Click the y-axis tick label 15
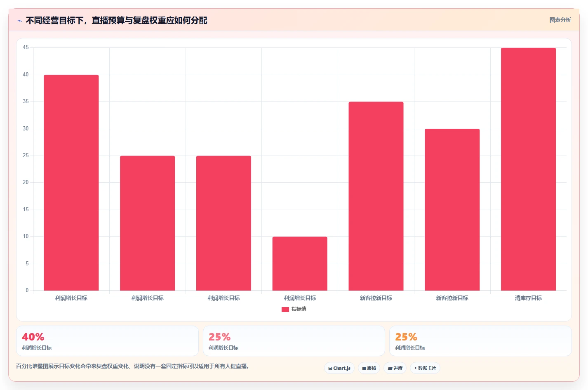Screen dimensions: 588x390 (x=26, y=210)
